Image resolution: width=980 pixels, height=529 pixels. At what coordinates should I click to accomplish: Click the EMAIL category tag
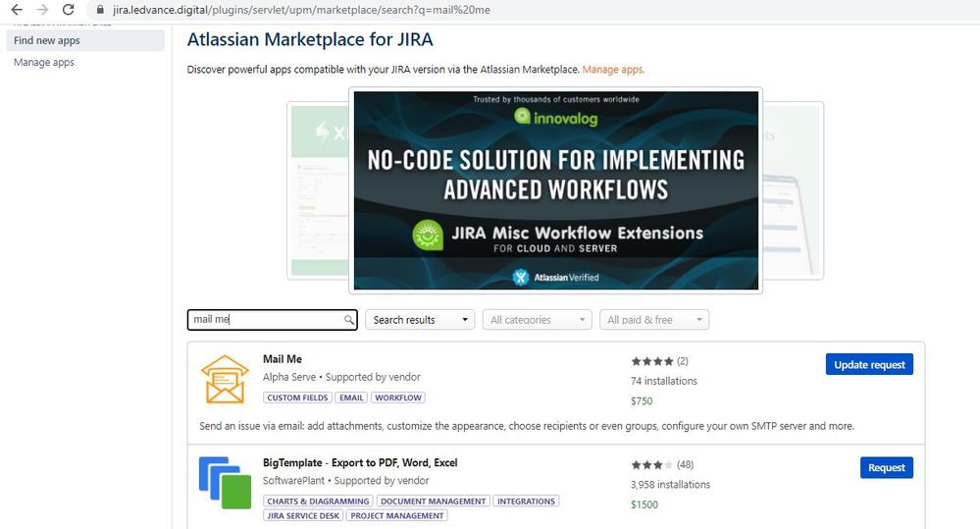[x=351, y=397]
